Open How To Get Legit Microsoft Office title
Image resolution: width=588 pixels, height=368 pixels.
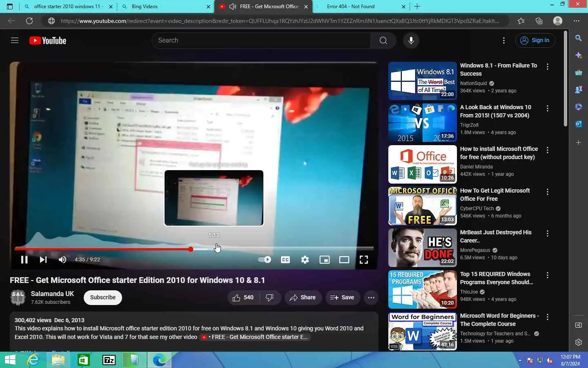tap(495, 195)
